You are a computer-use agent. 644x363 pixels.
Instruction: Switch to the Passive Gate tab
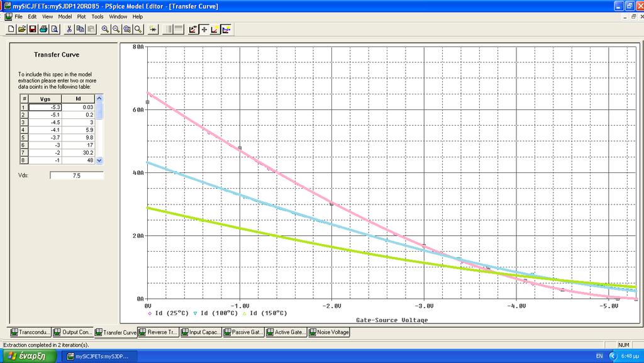pyautogui.click(x=243, y=332)
